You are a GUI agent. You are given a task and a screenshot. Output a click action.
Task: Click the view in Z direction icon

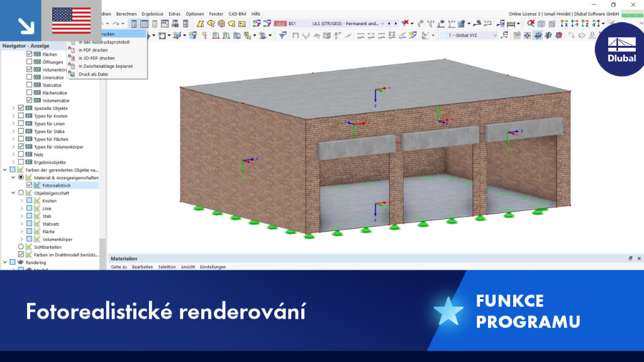point(586,24)
